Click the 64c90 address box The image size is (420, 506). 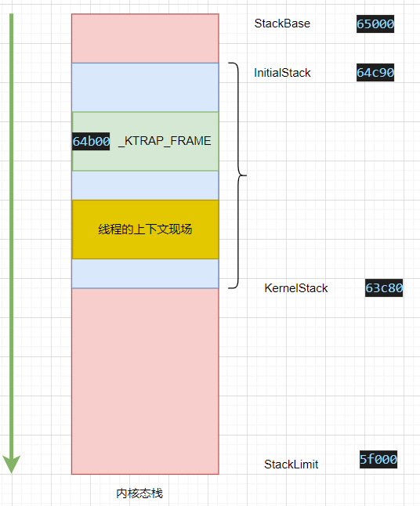(x=375, y=73)
